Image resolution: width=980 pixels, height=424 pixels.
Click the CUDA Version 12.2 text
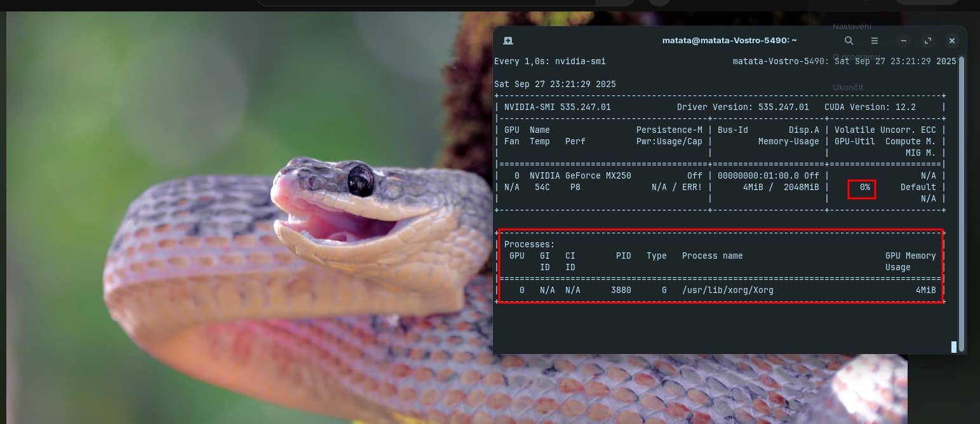[x=869, y=107]
